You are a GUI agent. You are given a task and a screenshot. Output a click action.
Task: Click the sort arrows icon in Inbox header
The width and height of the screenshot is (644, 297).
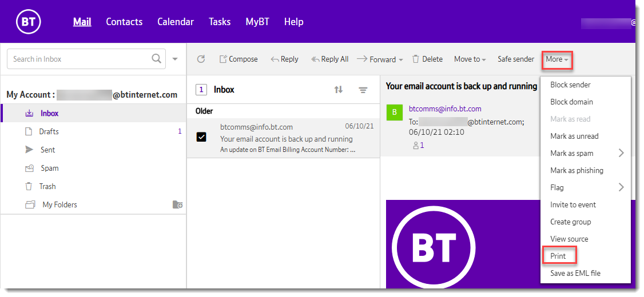click(339, 90)
